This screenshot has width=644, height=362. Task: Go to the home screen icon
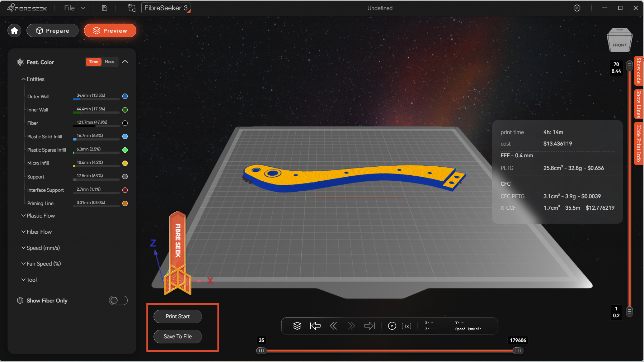(14, 30)
